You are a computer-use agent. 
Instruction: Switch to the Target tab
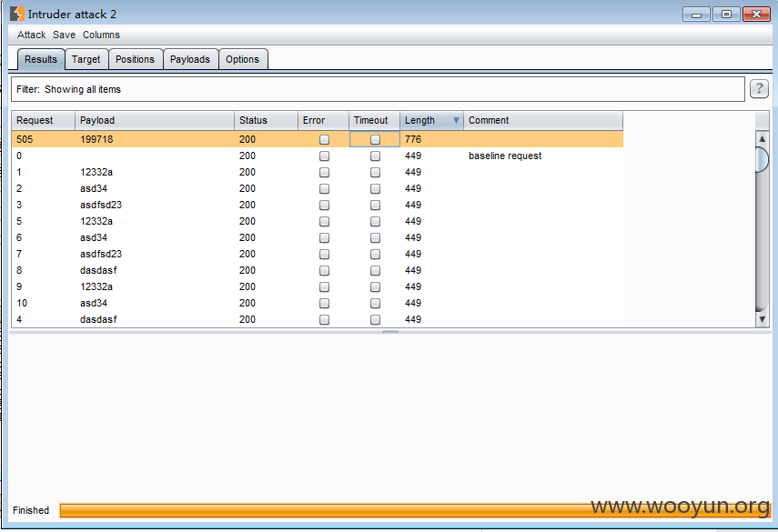tap(86, 59)
